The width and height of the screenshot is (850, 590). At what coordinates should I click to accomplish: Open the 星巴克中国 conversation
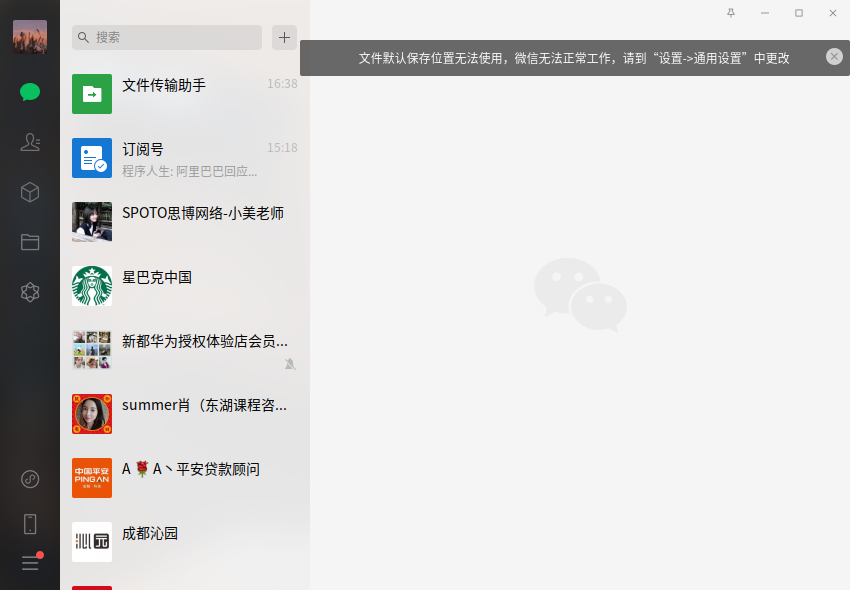[185, 286]
